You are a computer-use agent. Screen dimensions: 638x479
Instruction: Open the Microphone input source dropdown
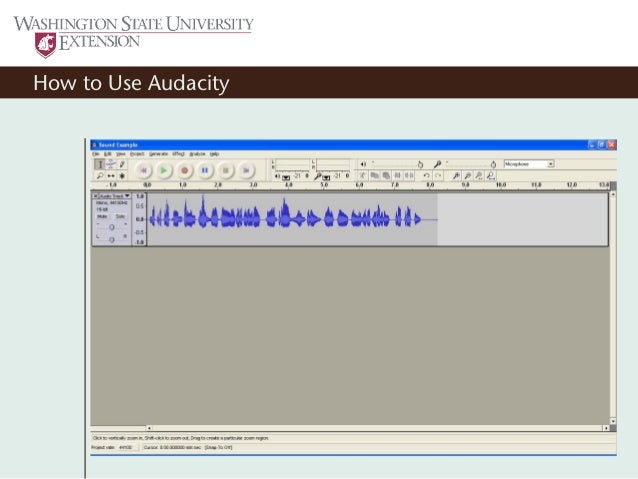click(x=529, y=164)
